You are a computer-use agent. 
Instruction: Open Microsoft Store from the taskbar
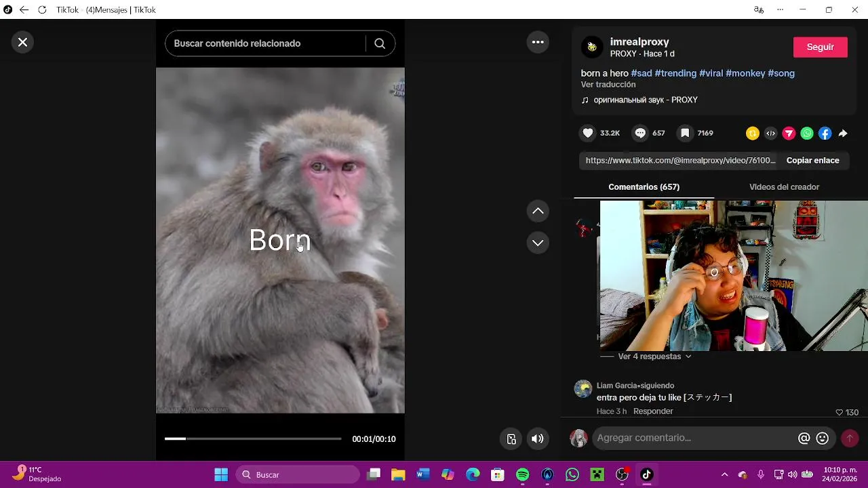point(498,474)
